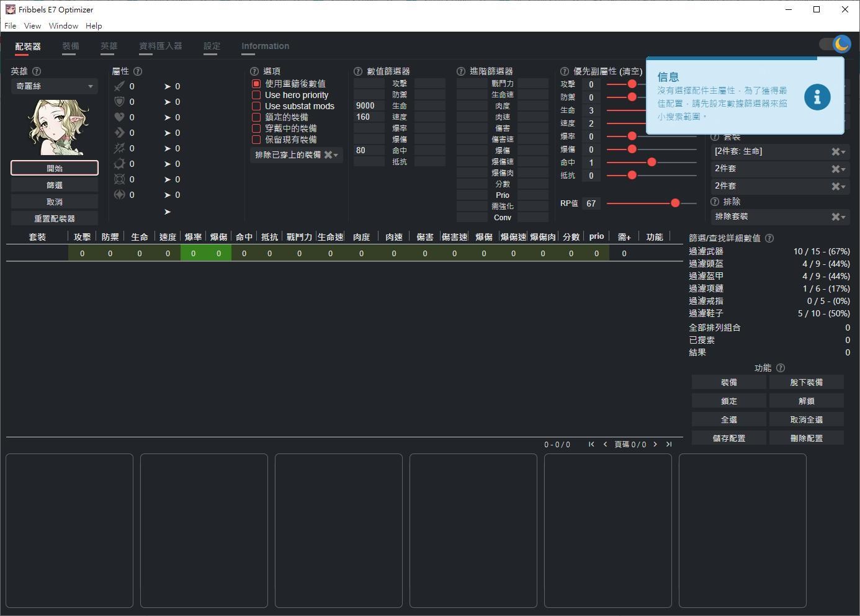Click the blue info icon in 信息 notification
The height and width of the screenshot is (616, 860).
[817, 97]
